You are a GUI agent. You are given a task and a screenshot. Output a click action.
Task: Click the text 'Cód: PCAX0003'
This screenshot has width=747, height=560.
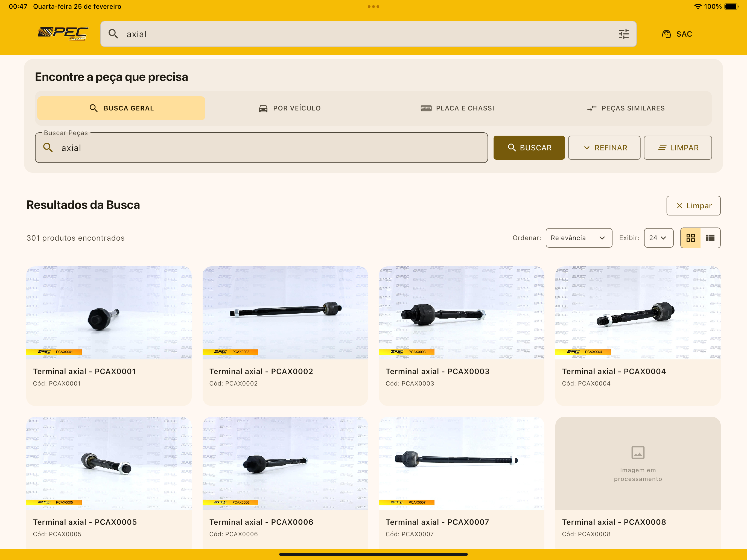(x=410, y=383)
